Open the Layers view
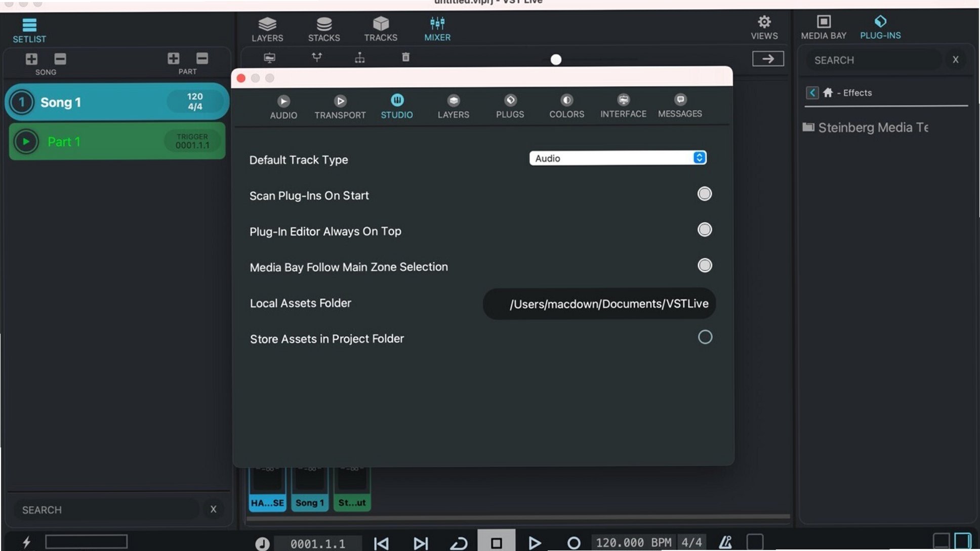The image size is (980, 551). [x=267, y=29]
